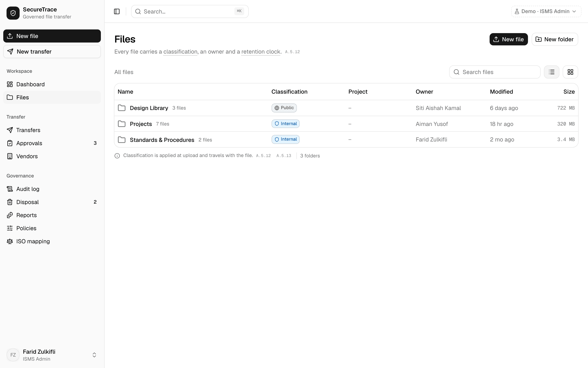The height and width of the screenshot is (368, 588).
Task: Click the info icon beside classification note
Action: click(117, 156)
